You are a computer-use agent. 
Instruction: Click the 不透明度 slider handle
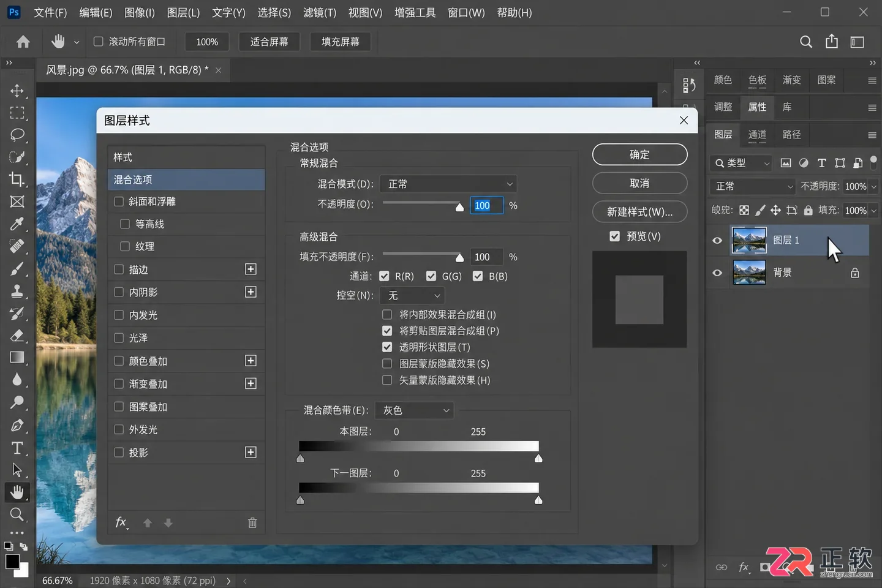pyautogui.click(x=459, y=207)
